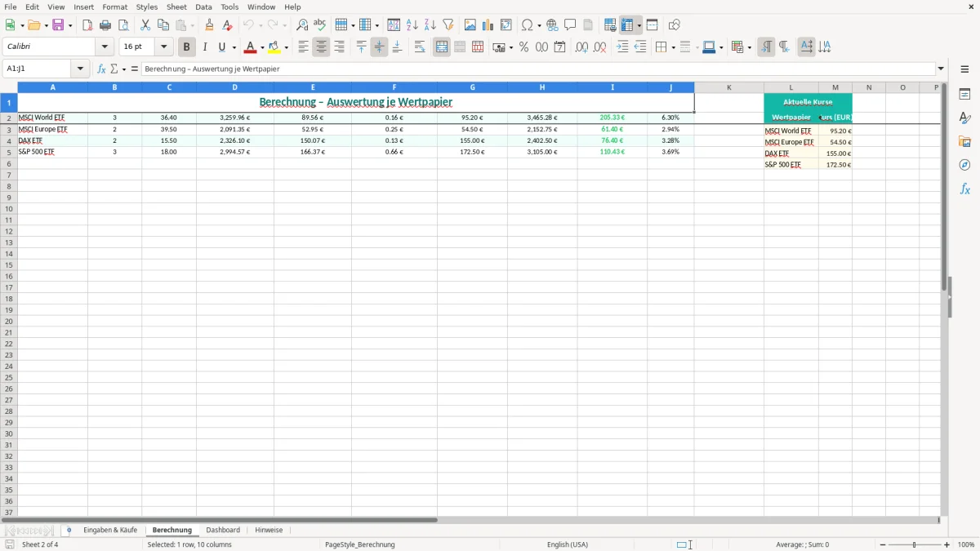Toggle Center Horizontally alignment
The image size is (980, 551).
(x=321, y=47)
